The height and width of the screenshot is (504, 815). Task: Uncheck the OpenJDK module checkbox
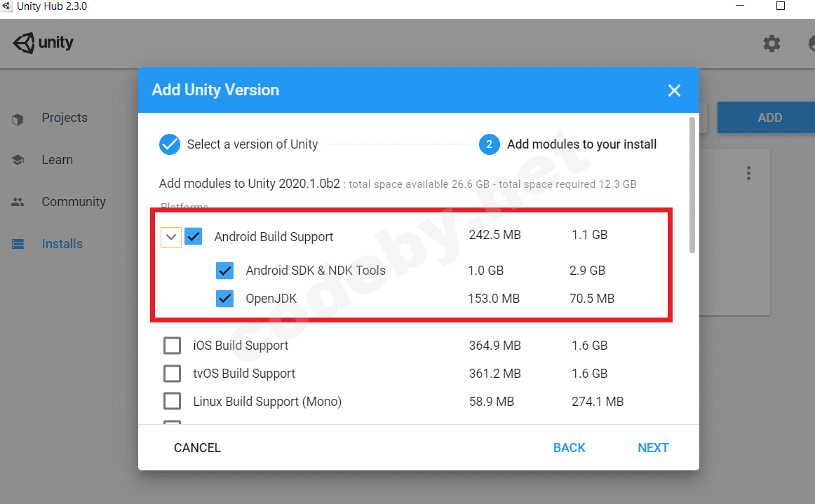[225, 299]
